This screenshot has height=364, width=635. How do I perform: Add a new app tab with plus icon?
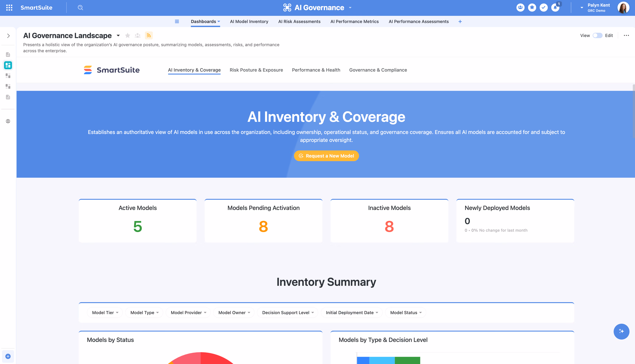tap(460, 22)
